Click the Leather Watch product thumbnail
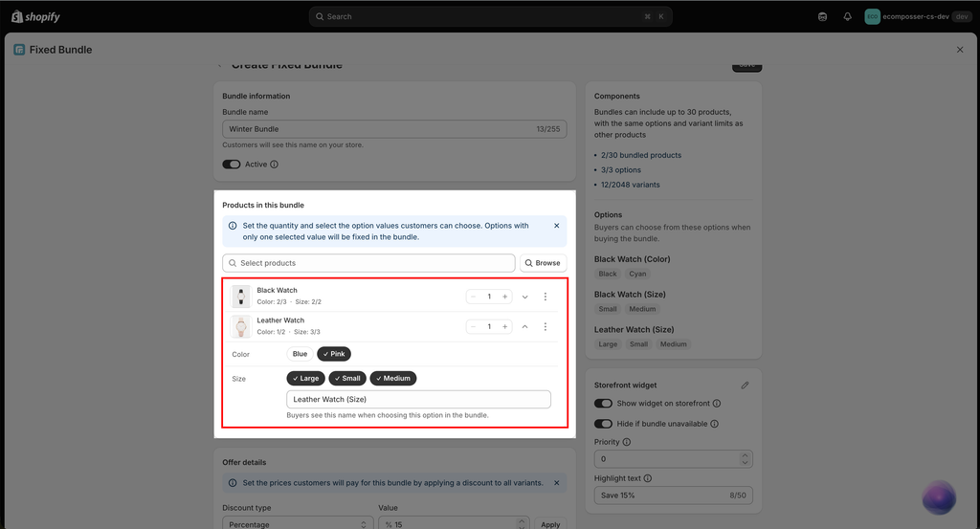The width and height of the screenshot is (980, 529). tap(240, 326)
